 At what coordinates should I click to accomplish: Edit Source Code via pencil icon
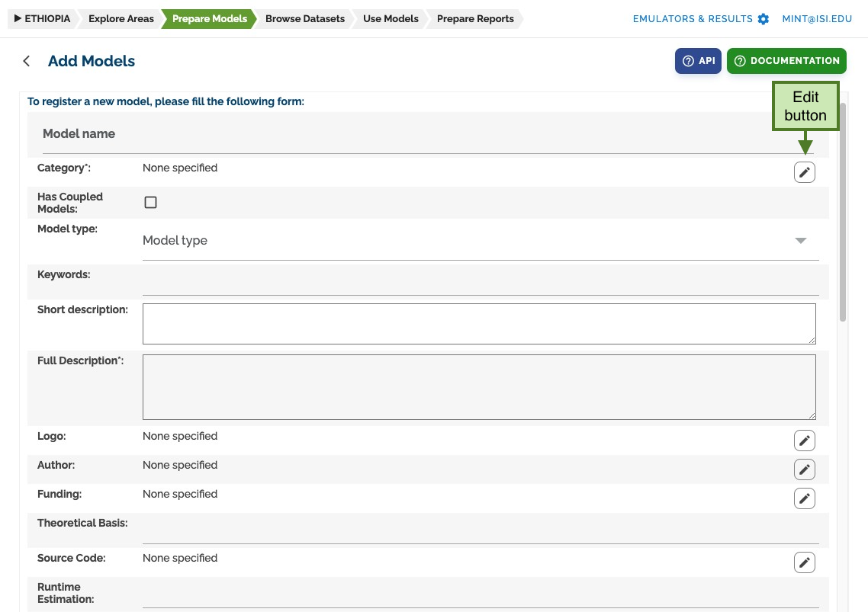tap(805, 562)
